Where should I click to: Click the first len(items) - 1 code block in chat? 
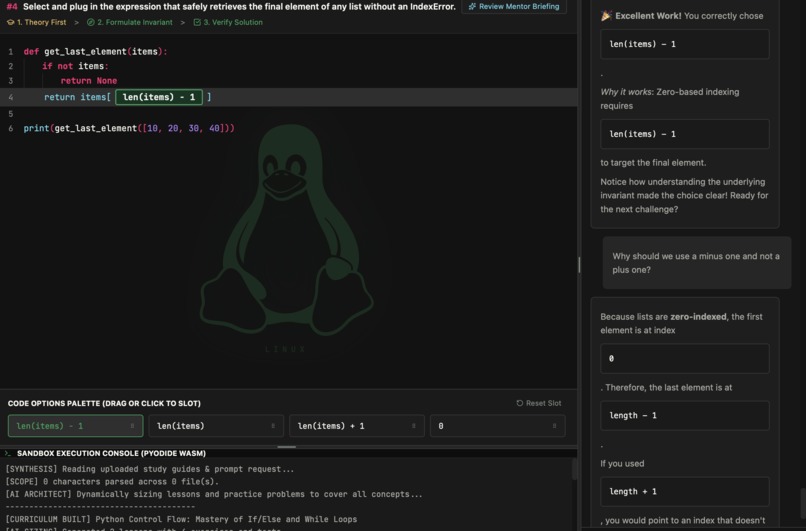[685, 44]
